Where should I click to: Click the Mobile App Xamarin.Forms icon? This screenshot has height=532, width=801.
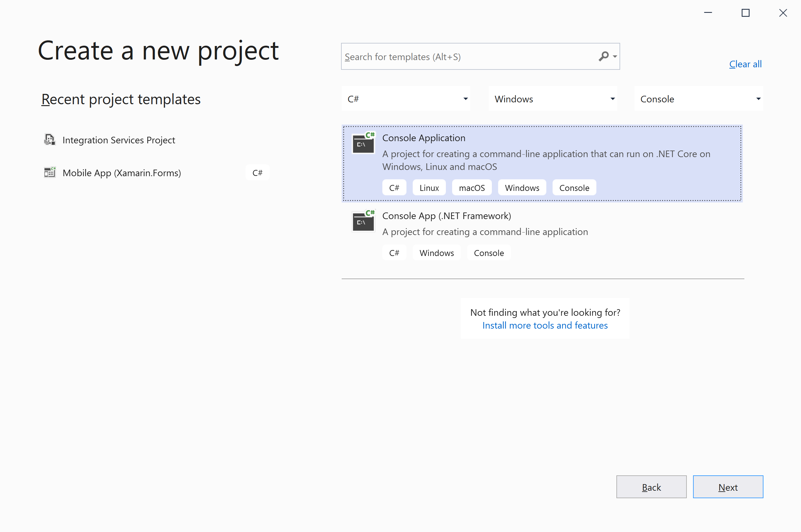pos(49,172)
